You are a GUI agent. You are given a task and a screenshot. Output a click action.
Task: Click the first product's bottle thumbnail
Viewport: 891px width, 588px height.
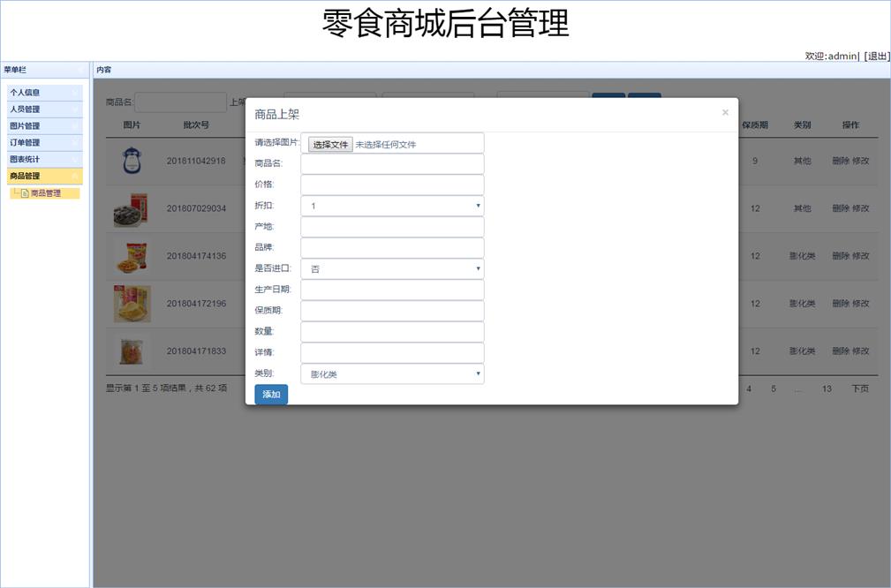point(132,161)
